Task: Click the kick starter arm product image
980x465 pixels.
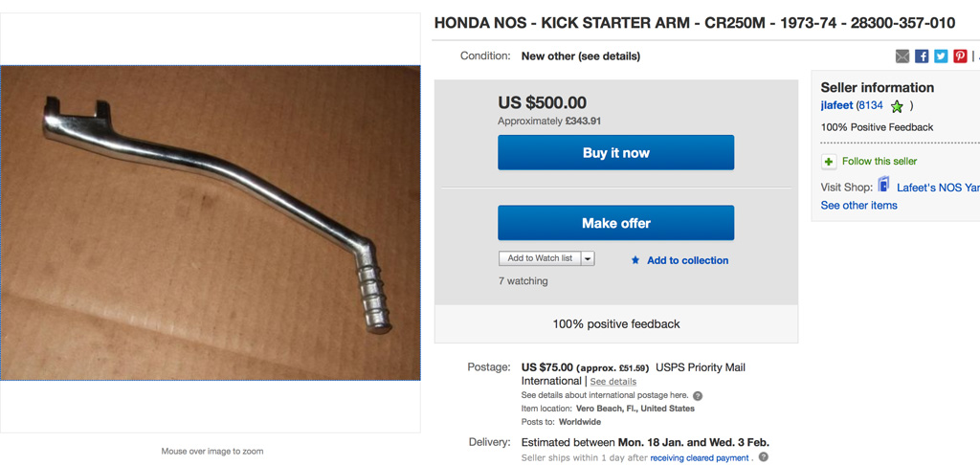Action: [x=211, y=223]
